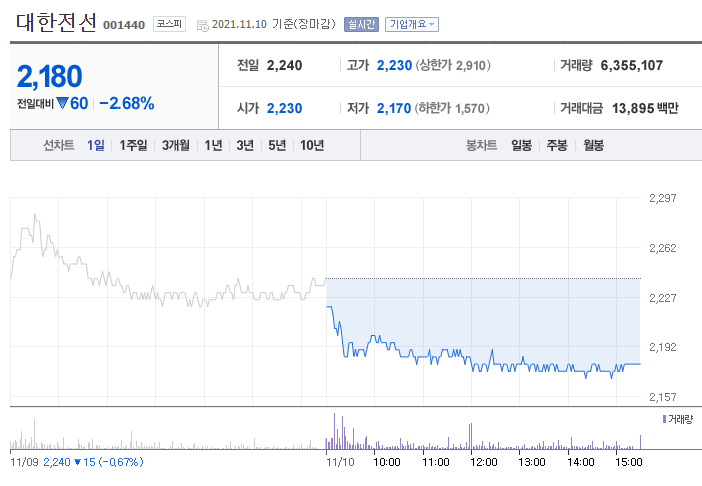Click the stock code 001440
Image resolution: width=702 pixels, height=486 pixels.
point(124,25)
